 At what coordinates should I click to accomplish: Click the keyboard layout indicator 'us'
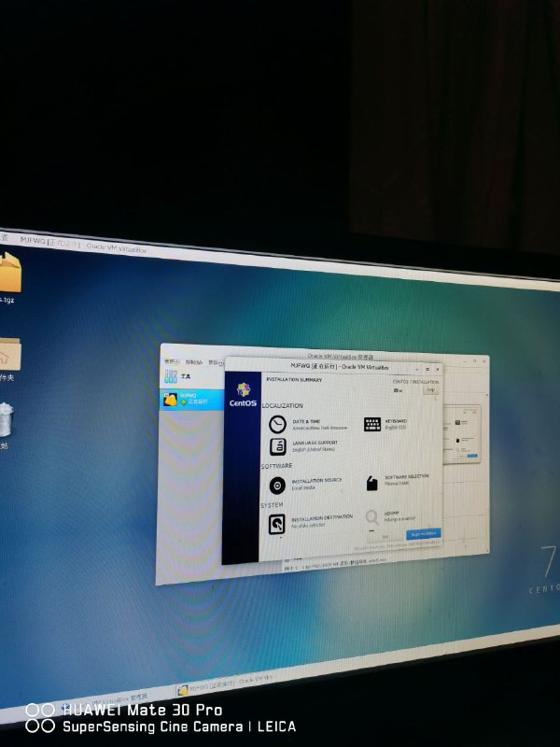399,390
